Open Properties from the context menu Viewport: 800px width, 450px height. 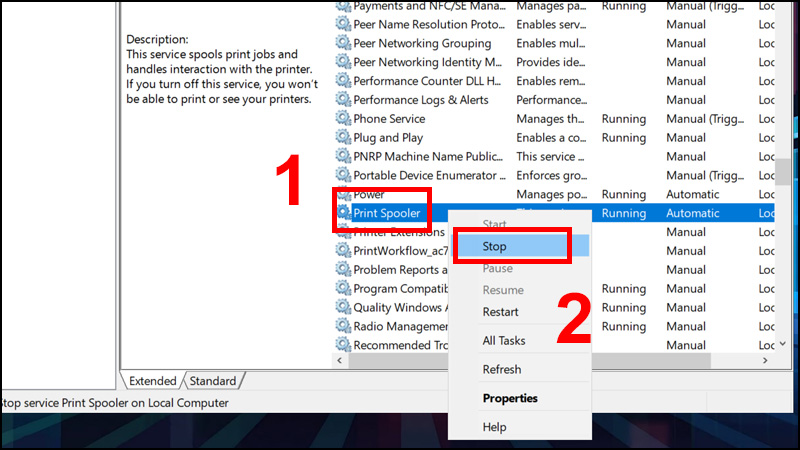(510, 398)
